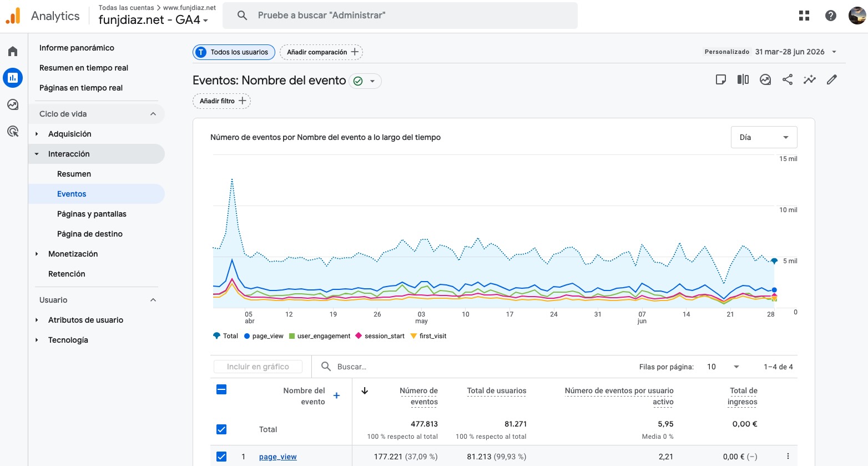This screenshot has width=868, height=466.
Task: Open the Home icon in left rail
Action: coord(13,52)
